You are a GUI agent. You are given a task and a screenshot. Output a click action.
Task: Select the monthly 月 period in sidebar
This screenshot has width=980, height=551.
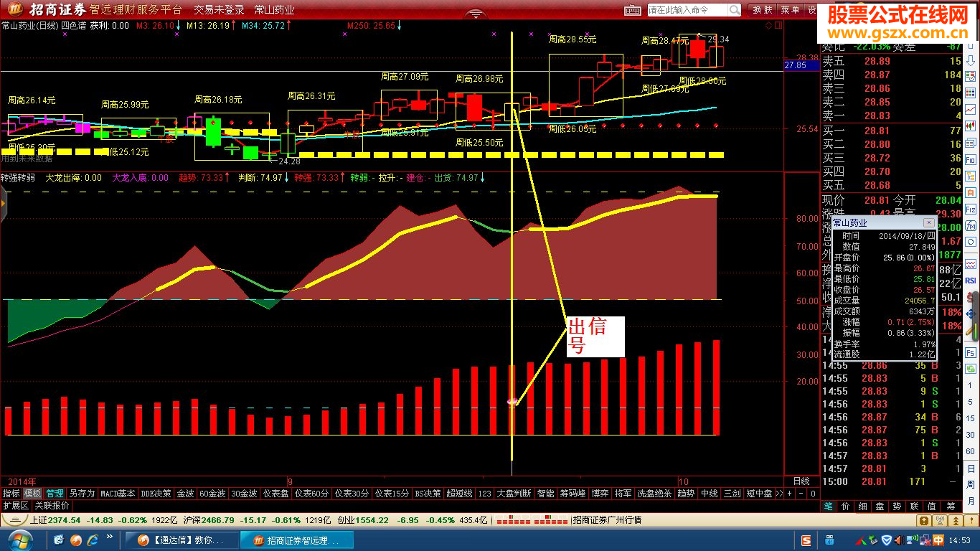[x=971, y=500]
